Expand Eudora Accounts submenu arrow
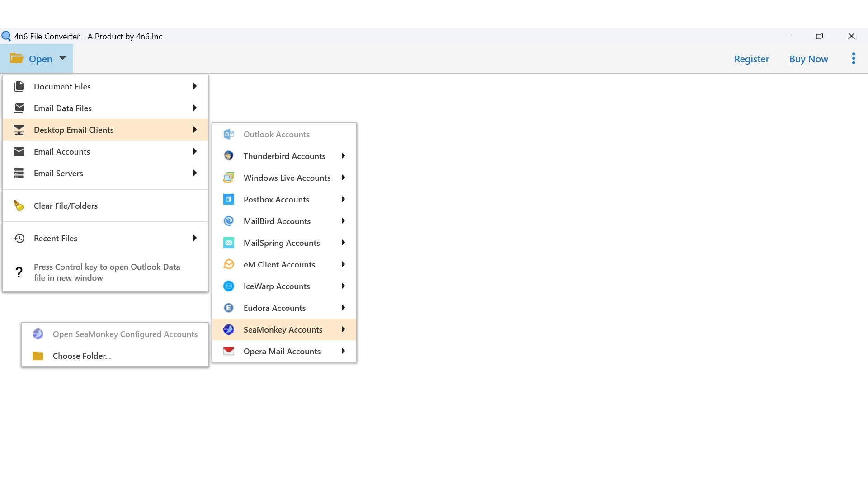 pos(343,308)
